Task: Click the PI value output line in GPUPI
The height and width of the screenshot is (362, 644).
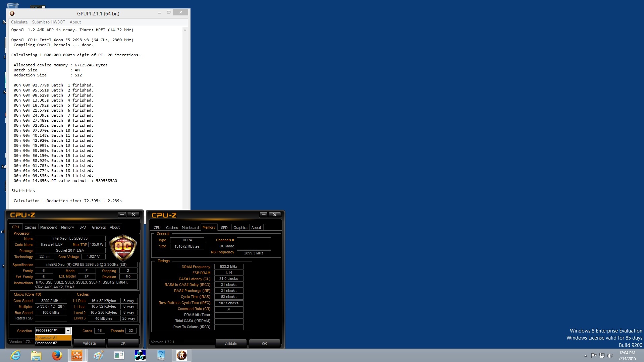Action: (65, 181)
